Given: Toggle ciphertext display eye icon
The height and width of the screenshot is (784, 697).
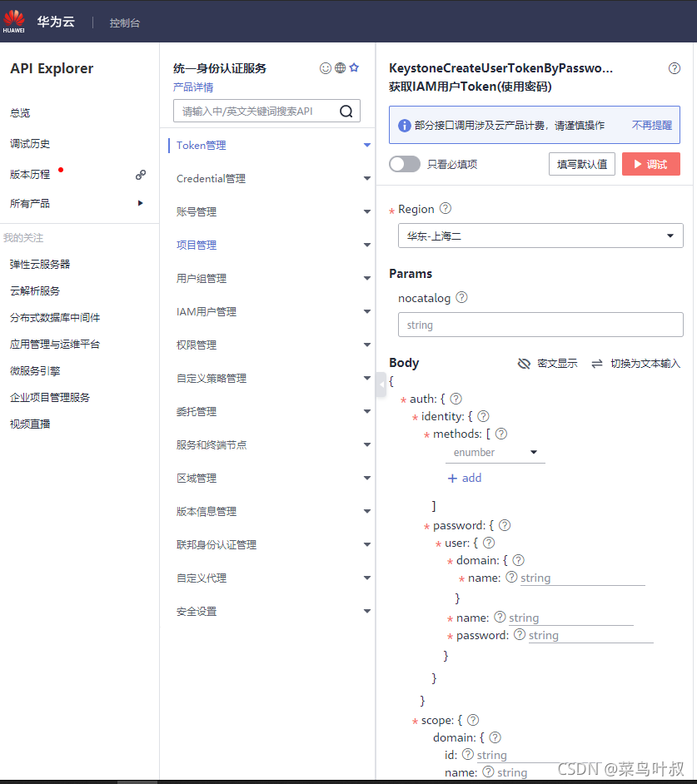Looking at the screenshot, I should (524, 364).
